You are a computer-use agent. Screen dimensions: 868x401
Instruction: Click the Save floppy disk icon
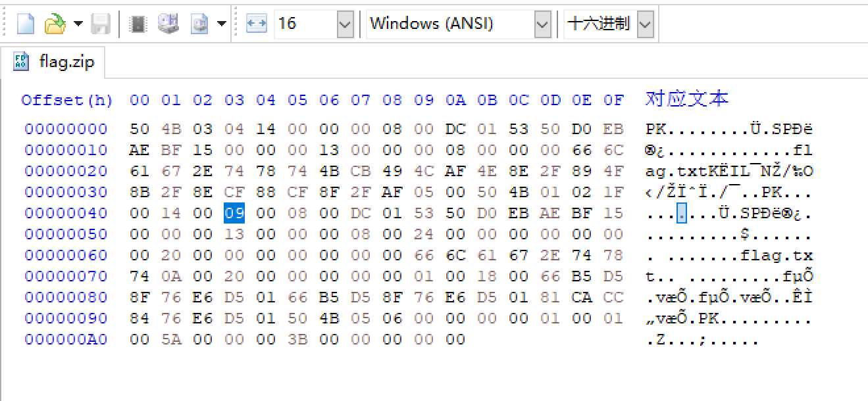101,24
